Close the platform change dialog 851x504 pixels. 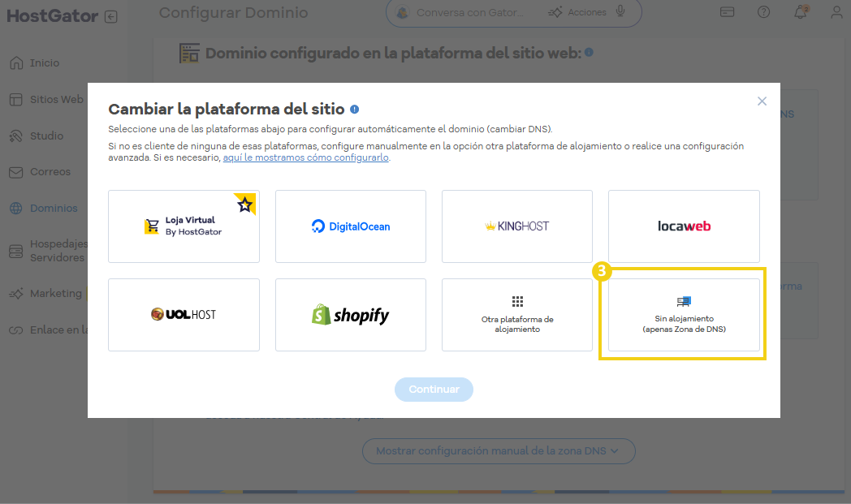coord(762,101)
